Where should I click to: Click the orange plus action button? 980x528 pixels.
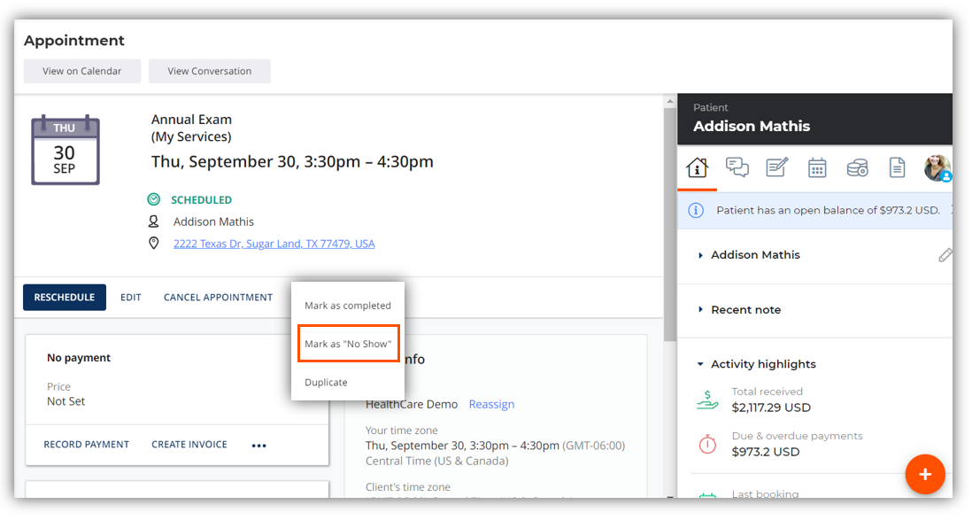(x=925, y=474)
